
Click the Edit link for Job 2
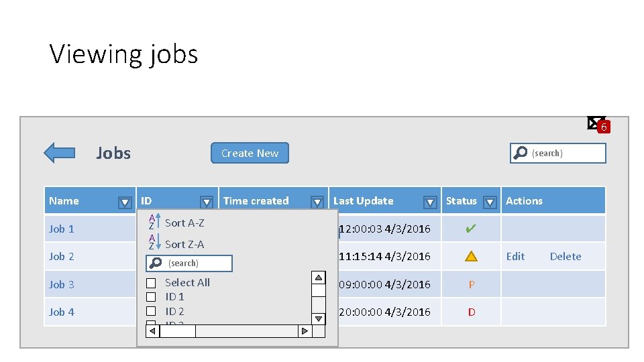click(x=515, y=256)
